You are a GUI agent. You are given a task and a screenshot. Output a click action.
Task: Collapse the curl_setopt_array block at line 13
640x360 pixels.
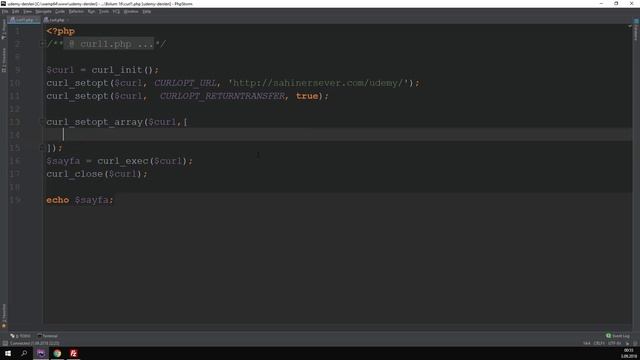tap(42, 122)
